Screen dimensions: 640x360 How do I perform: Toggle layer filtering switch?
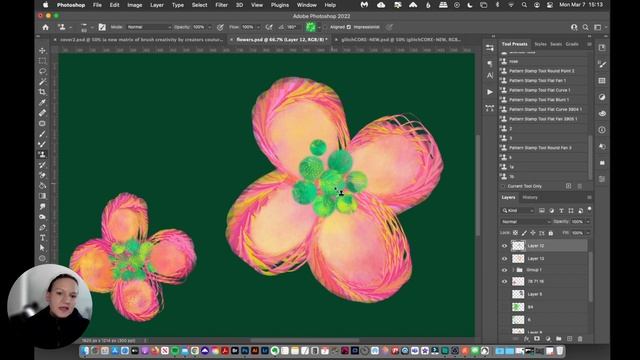tap(589, 209)
